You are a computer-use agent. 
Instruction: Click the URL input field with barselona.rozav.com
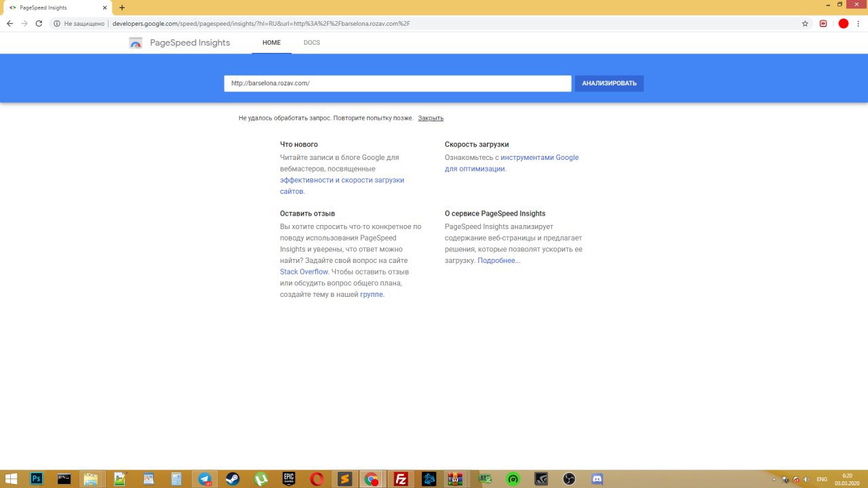397,83
